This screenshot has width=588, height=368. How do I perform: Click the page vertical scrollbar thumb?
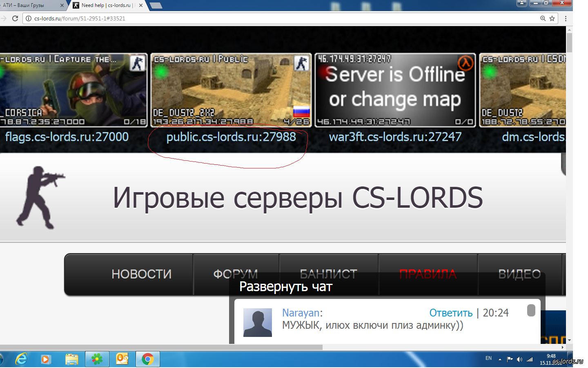coord(569,43)
